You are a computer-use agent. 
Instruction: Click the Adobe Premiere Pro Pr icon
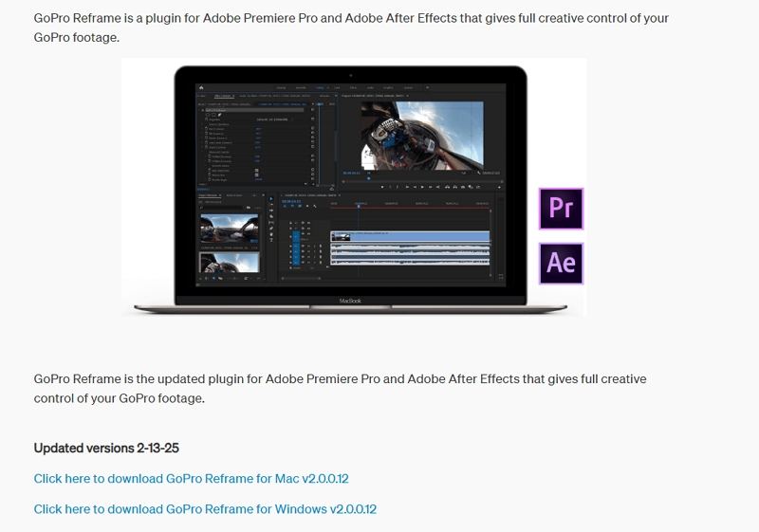point(562,209)
